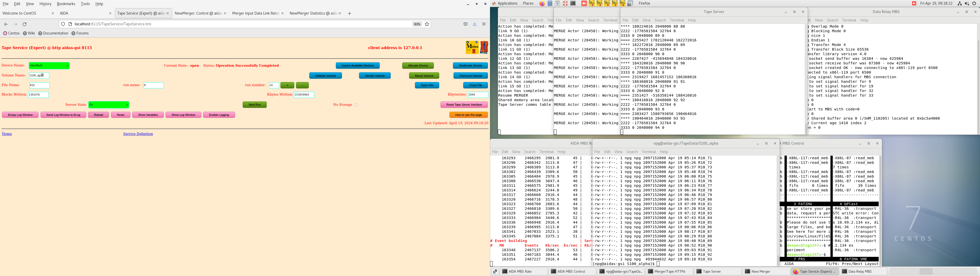980x276 pixels.
Task: Switch to New Merger in bottom taskbar
Action: [766, 271]
